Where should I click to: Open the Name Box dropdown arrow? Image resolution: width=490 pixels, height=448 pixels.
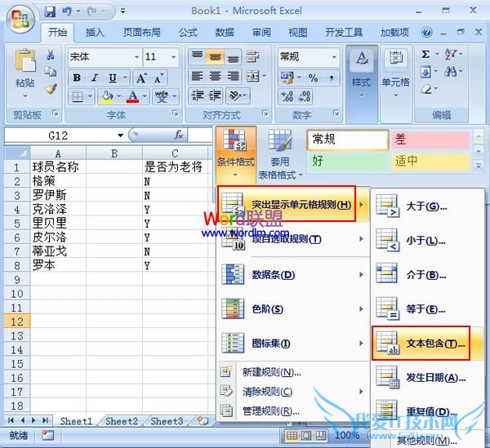click(x=120, y=135)
